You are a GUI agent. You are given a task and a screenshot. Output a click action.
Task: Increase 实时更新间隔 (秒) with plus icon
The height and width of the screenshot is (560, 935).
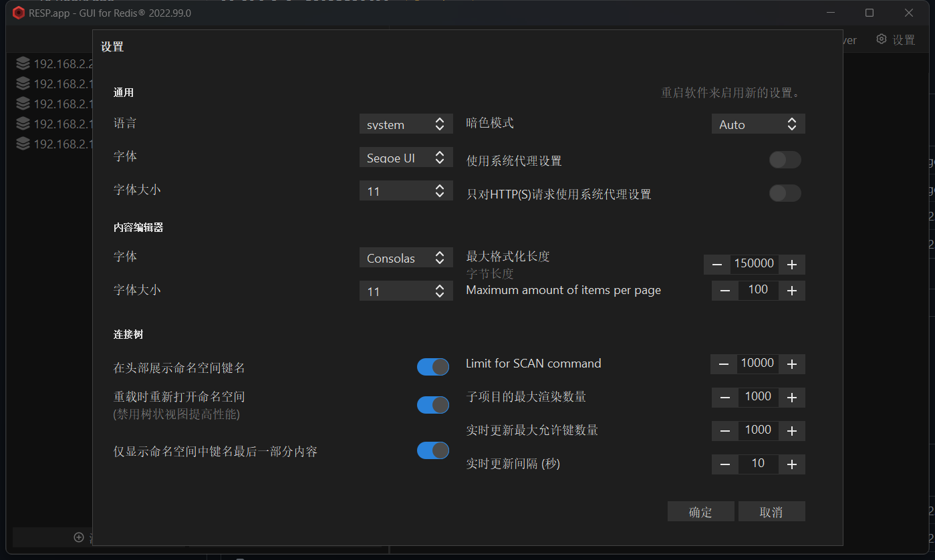792,464
